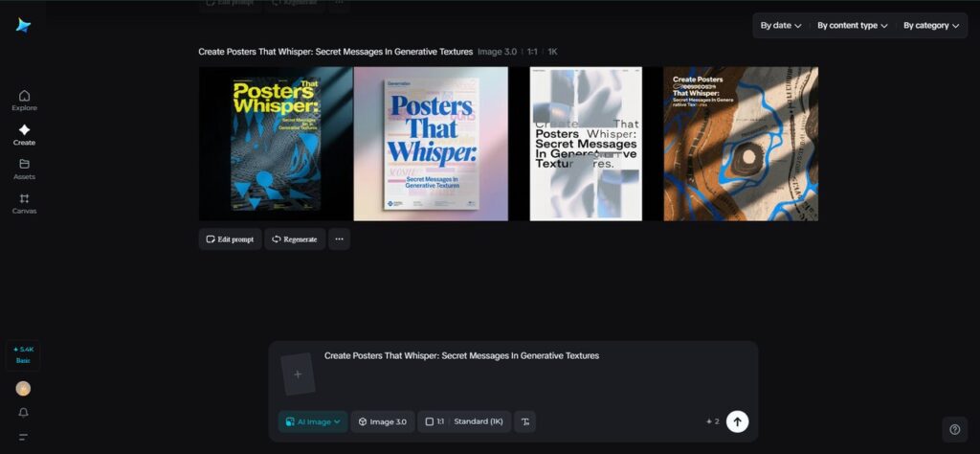Open the three-dot more options menu

(339, 239)
